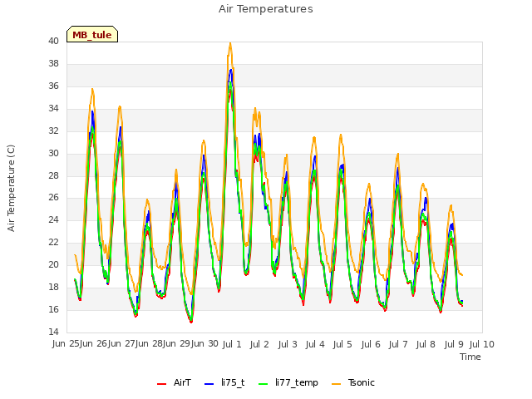The image size is (532, 399).
Task: Click the 14 y-axis tick value
Action: (53, 332)
